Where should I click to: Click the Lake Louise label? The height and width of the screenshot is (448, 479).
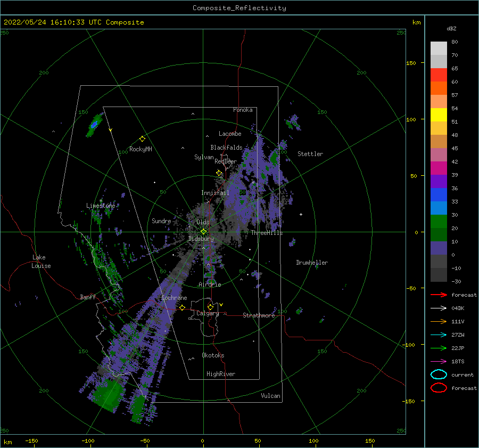[x=41, y=262]
